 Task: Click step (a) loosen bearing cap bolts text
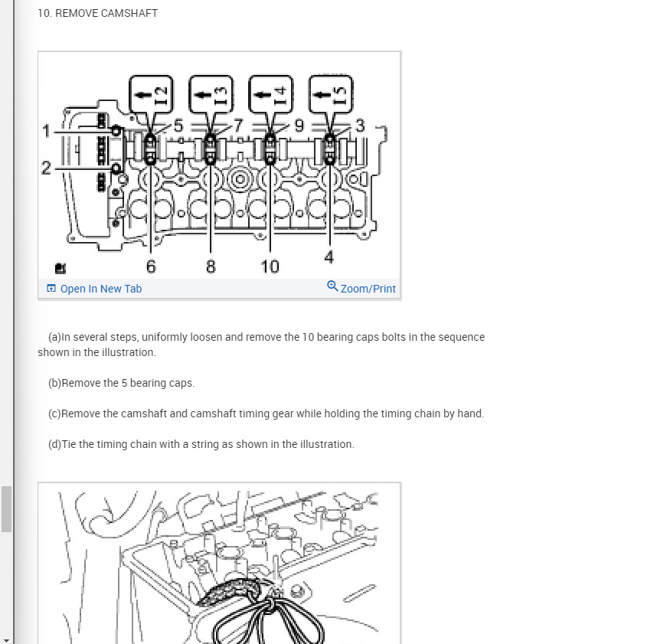coord(261,345)
